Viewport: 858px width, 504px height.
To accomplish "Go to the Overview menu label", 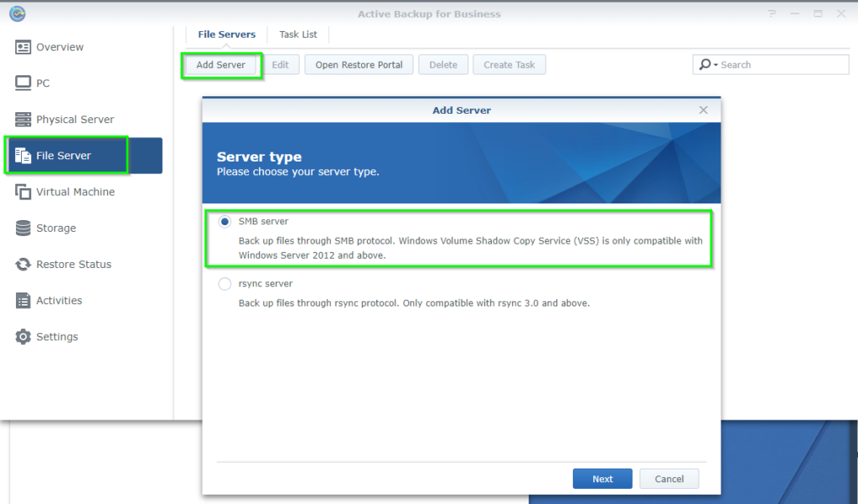I will (59, 48).
